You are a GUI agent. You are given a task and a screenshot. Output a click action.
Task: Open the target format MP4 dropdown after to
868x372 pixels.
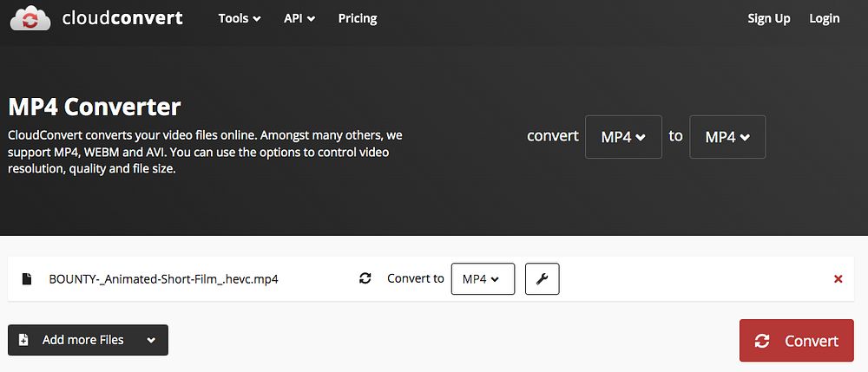point(727,137)
